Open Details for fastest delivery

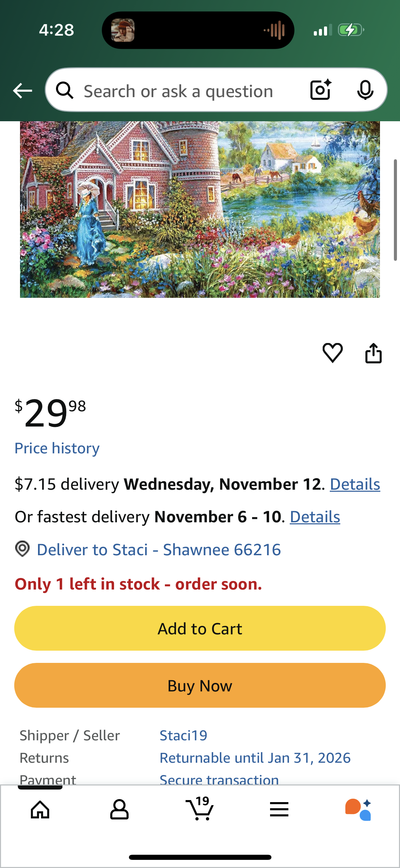pyautogui.click(x=315, y=517)
